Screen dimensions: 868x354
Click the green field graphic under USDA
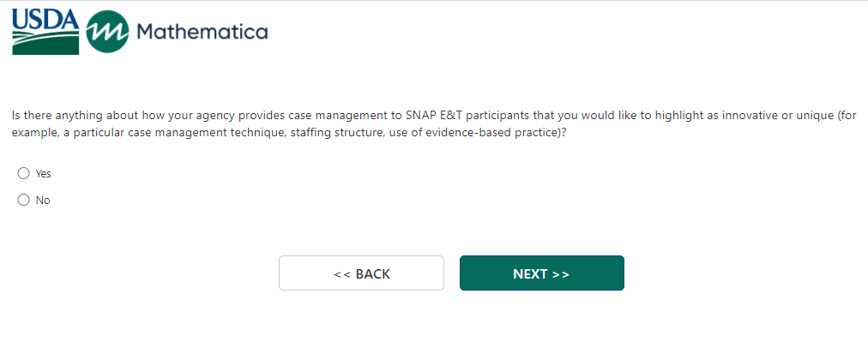[x=45, y=45]
